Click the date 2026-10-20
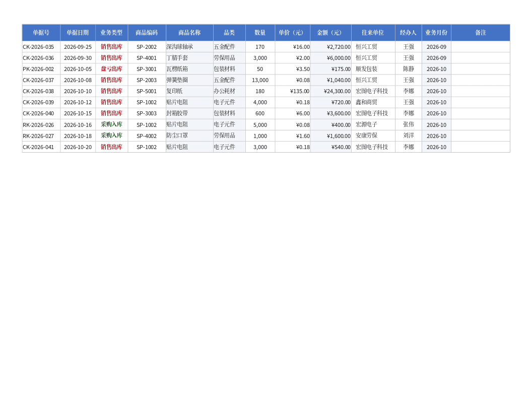The image size is (532, 411). (78, 147)
